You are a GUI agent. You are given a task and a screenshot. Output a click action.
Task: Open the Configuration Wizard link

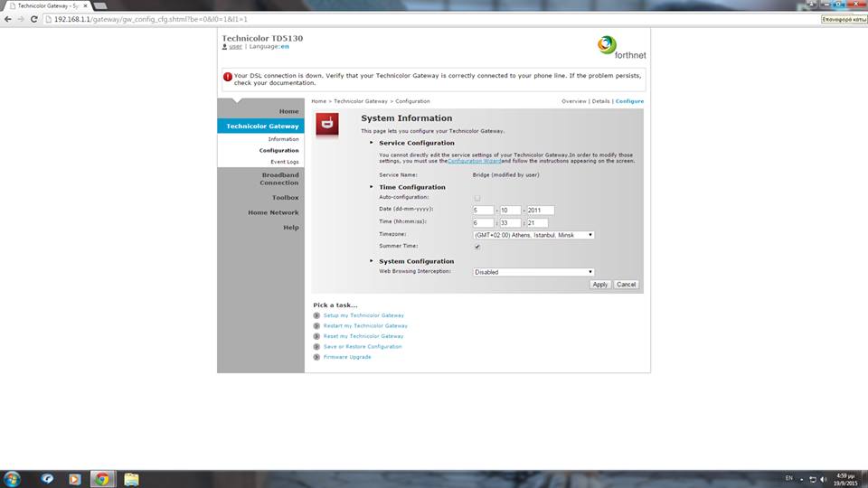tap(475, 161)
